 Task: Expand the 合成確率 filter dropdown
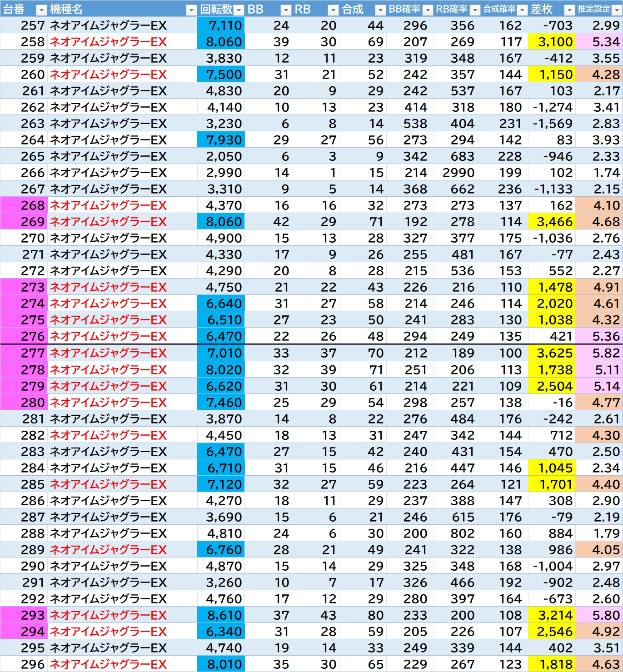[522, 10]
